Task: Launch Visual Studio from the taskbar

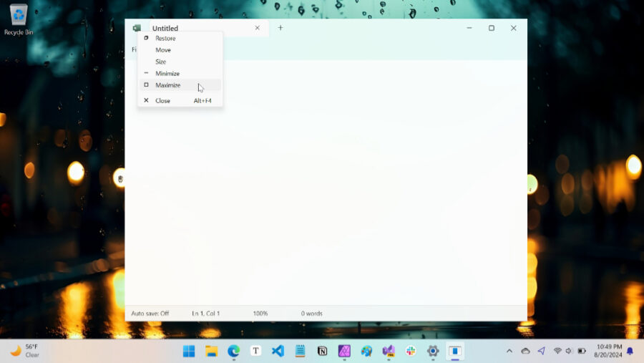Action: 389,351
